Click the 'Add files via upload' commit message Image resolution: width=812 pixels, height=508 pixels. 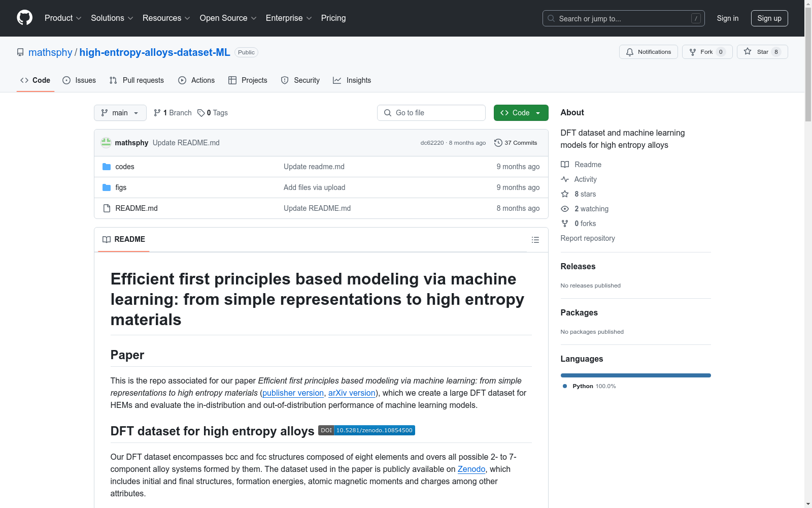tap(314, 187)
